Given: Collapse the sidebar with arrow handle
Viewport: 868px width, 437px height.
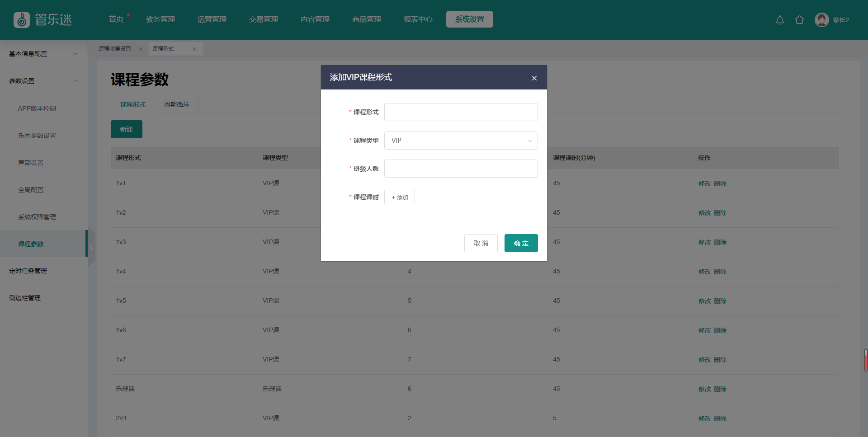Looking at the screenshot, I should click(x=92, y=247).
